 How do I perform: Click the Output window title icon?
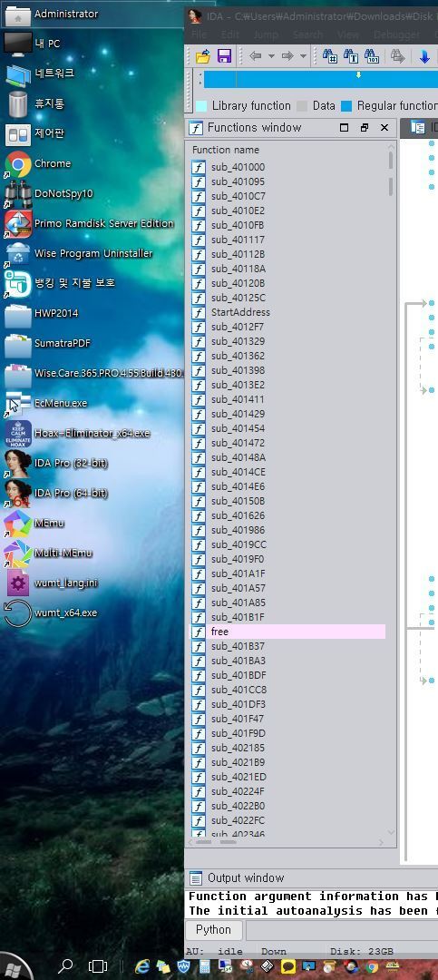[x=196, y=878]
